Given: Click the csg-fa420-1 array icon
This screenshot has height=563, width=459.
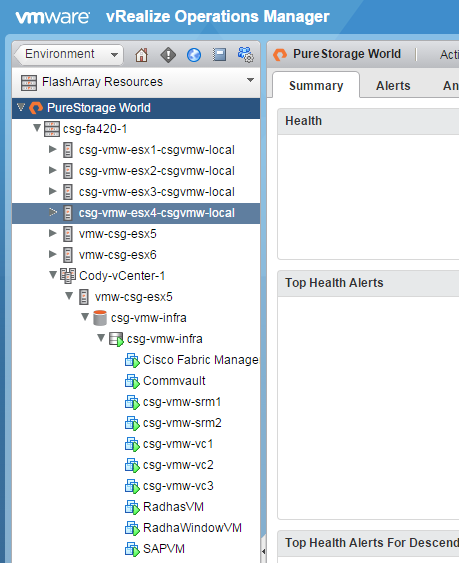Looking at the screenshot, I should 52,129.
